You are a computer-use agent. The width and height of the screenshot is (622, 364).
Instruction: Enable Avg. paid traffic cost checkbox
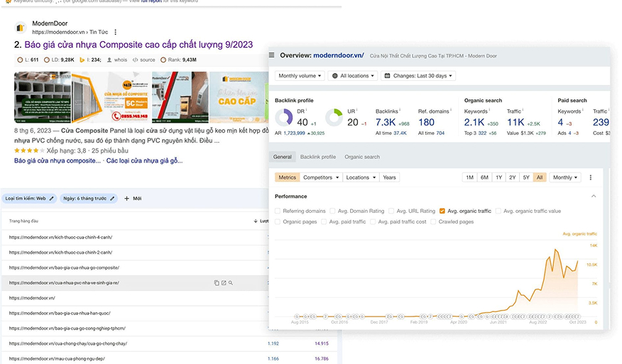[373, 221]
